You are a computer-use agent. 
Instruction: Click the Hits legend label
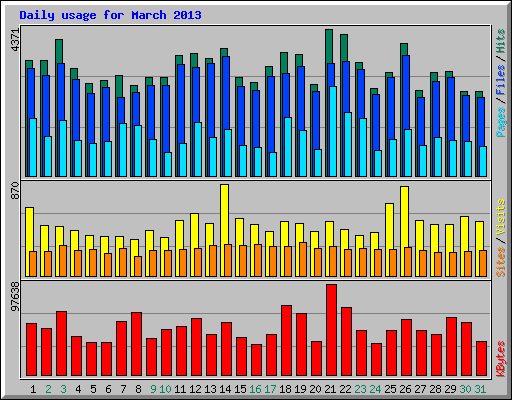(501, 41)
